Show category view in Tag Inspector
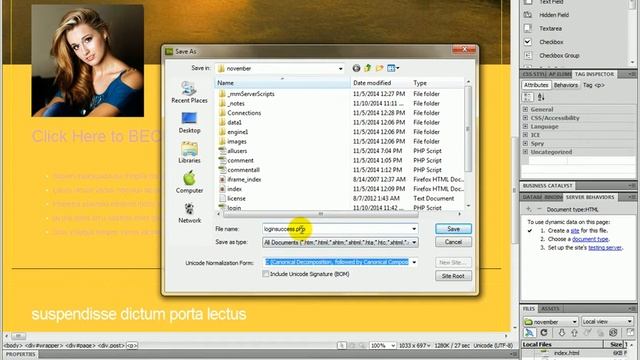This screenshot has height=360, width=640. click(x=528, y=97)
